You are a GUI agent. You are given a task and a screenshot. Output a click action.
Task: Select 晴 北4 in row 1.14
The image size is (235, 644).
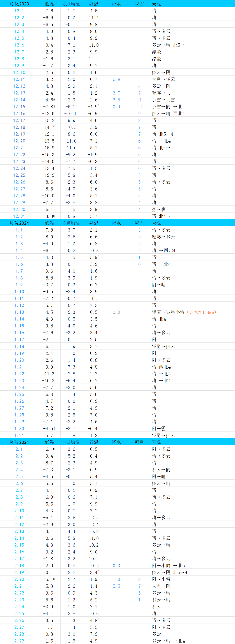pos(159,319)
